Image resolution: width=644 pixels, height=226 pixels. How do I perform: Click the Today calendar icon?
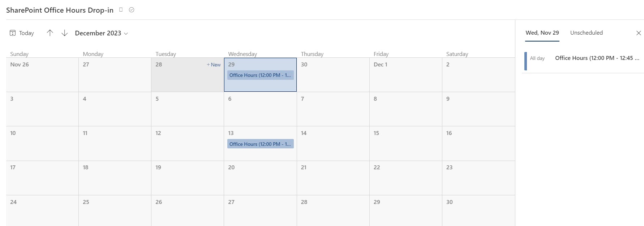click(x=13, y=33)
